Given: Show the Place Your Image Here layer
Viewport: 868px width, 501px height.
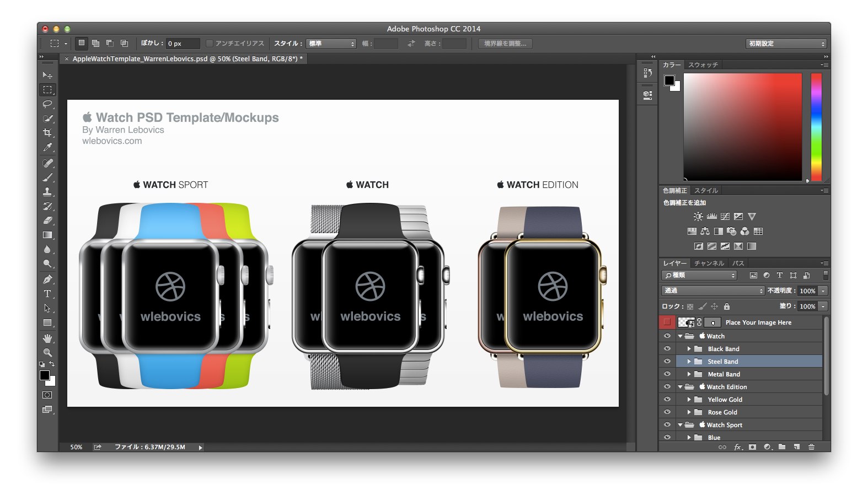Looking at the screenshot, I should [667, 322].
